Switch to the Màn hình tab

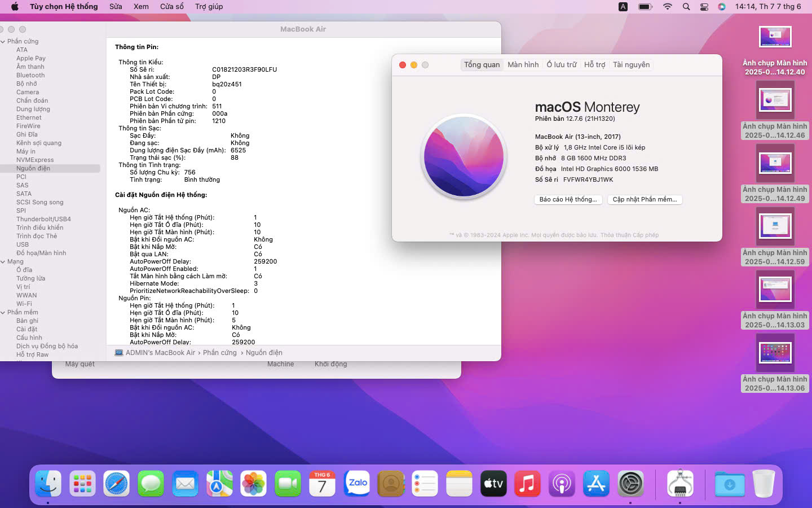coord(523,64)
